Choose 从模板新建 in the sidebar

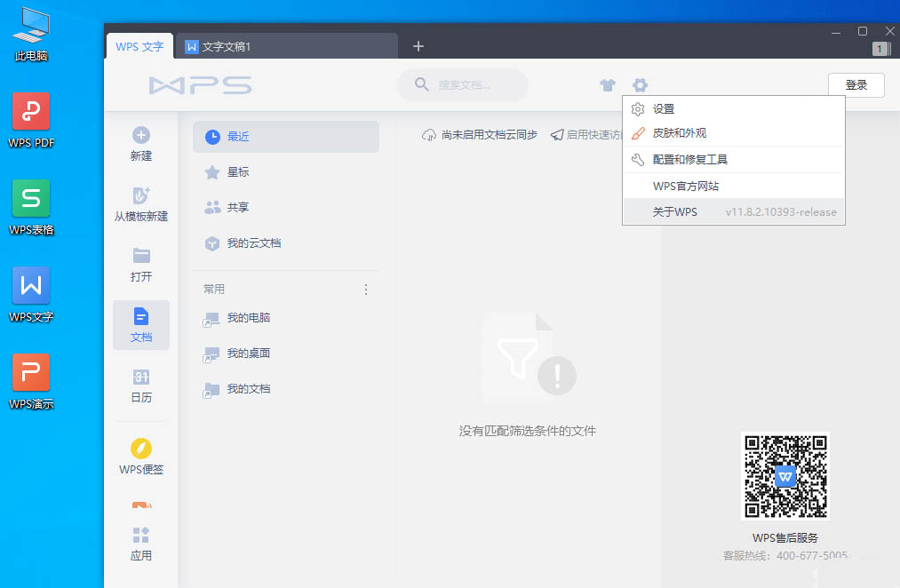click(141, 205)
